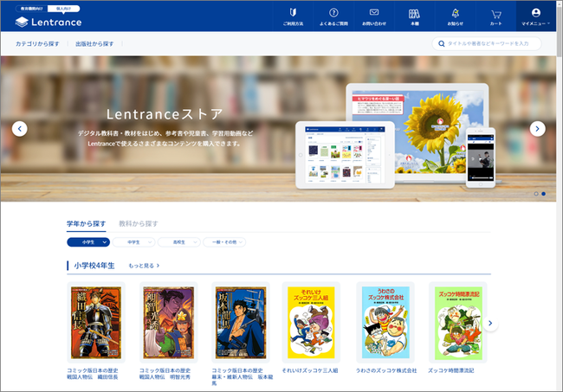Focus the keyword search field
Image resolution: width=563 pixels, height=392 pixels.
click(x=487, y=44)
